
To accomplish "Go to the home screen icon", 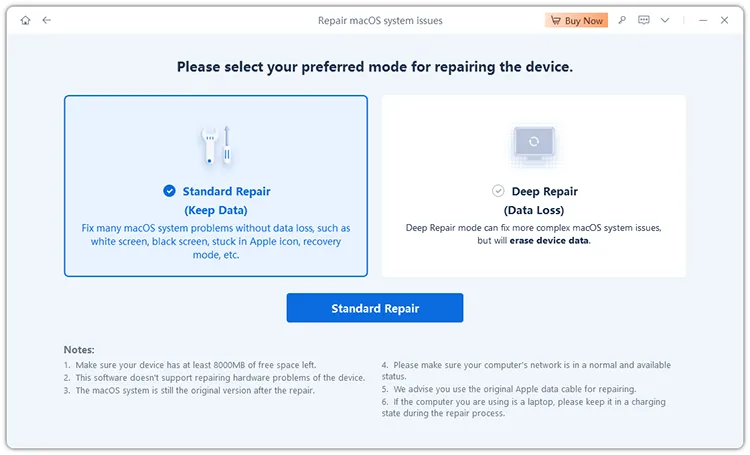I will tap(25, 20).
